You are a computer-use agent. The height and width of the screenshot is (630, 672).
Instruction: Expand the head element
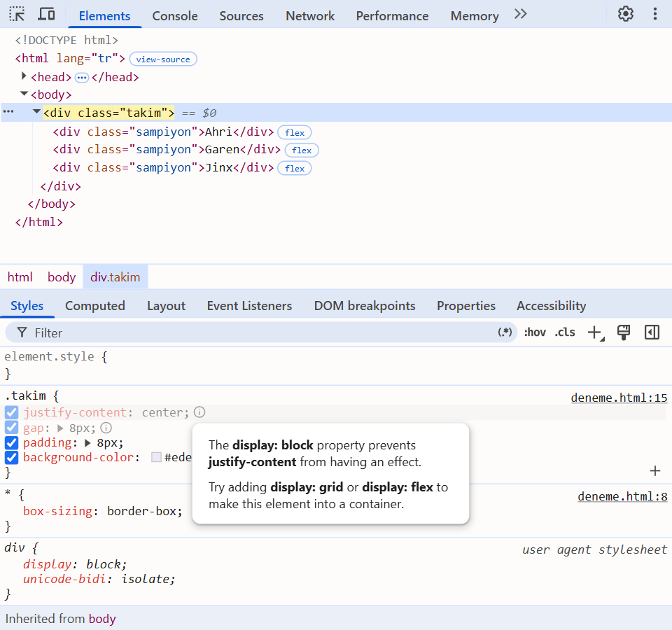click(24, 76)
